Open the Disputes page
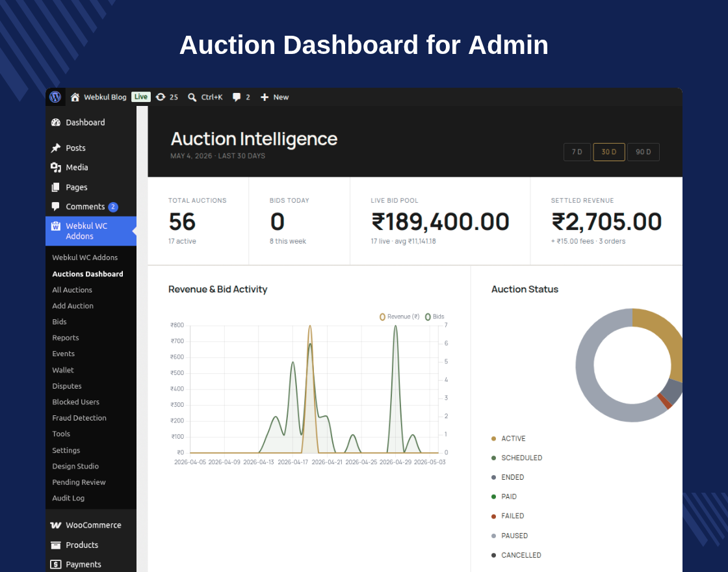The image size is (728, 572). 67,386
